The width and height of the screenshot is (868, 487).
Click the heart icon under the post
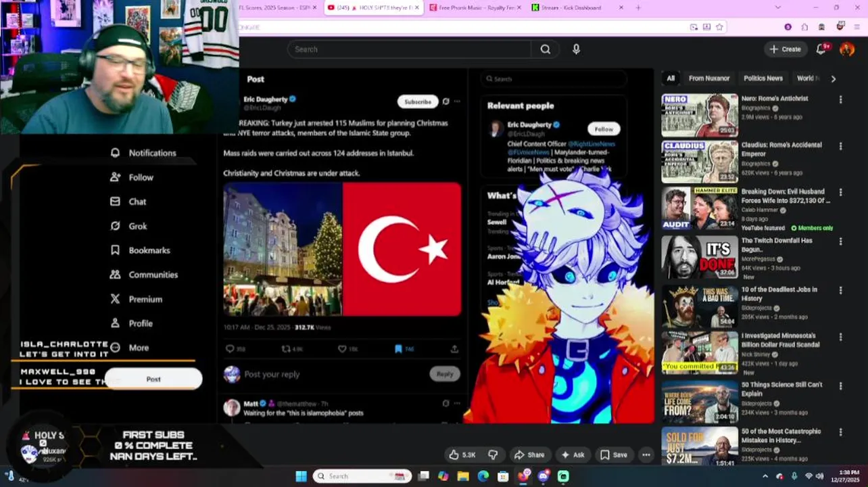342,349
